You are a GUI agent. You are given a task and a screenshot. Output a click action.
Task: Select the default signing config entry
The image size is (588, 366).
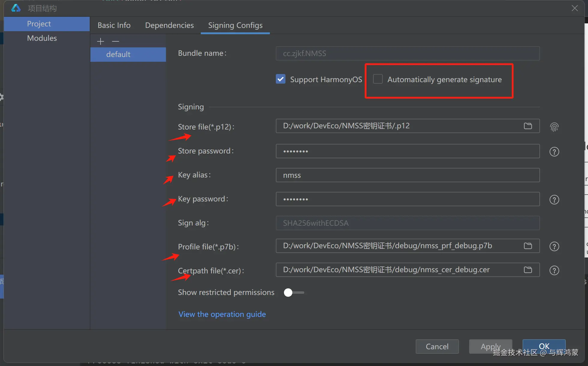pyautogui.click(x=118, y=54)
